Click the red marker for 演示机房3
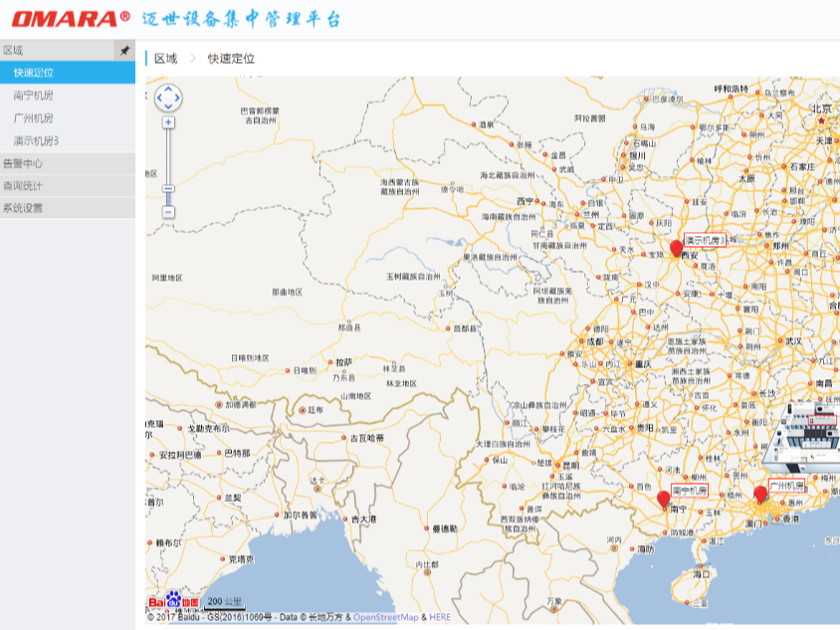This screenshot has width=840, height=630. 677,248
